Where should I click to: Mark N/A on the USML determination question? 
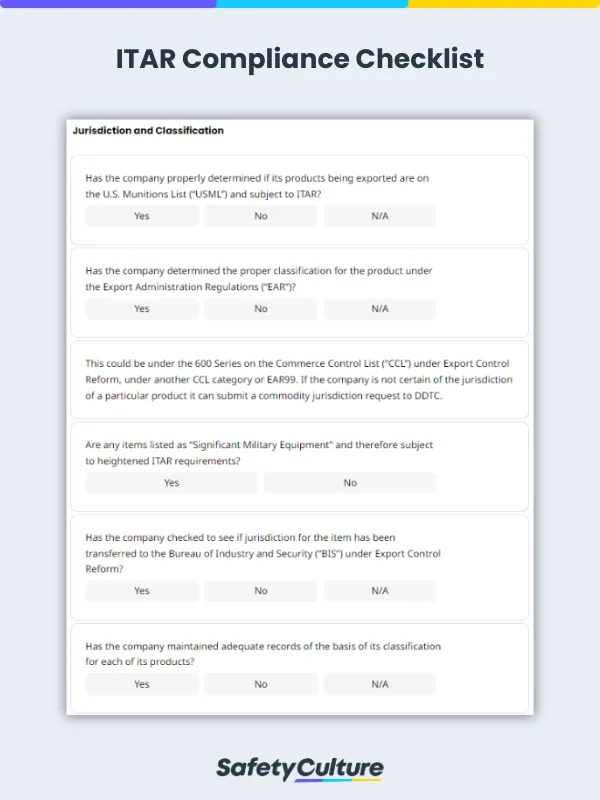(x=379, y=216)
